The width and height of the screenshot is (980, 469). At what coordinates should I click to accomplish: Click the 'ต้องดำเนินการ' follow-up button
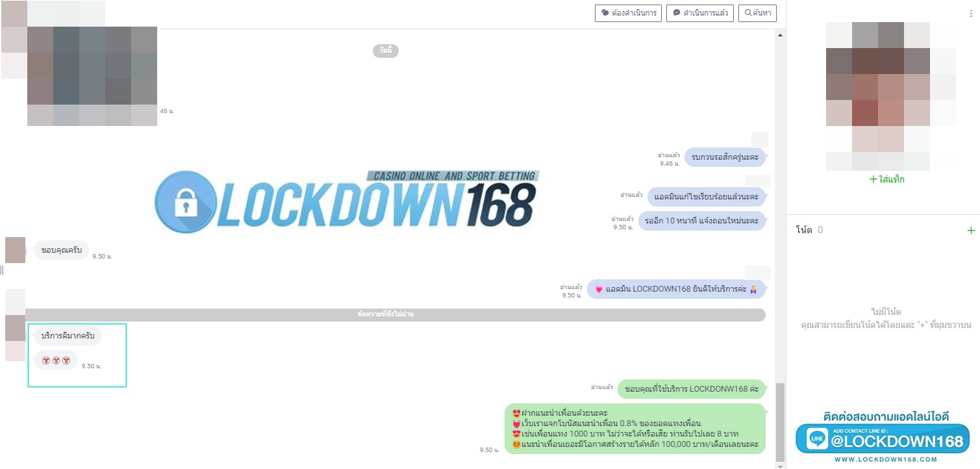pos(627,13)
